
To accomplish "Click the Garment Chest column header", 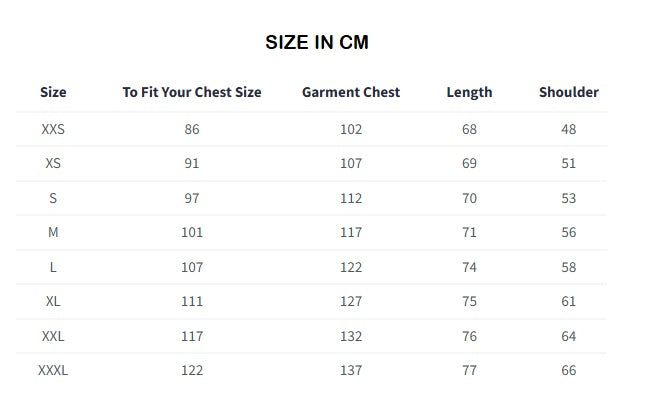I will pyautogui.click(x=351, y=92).
